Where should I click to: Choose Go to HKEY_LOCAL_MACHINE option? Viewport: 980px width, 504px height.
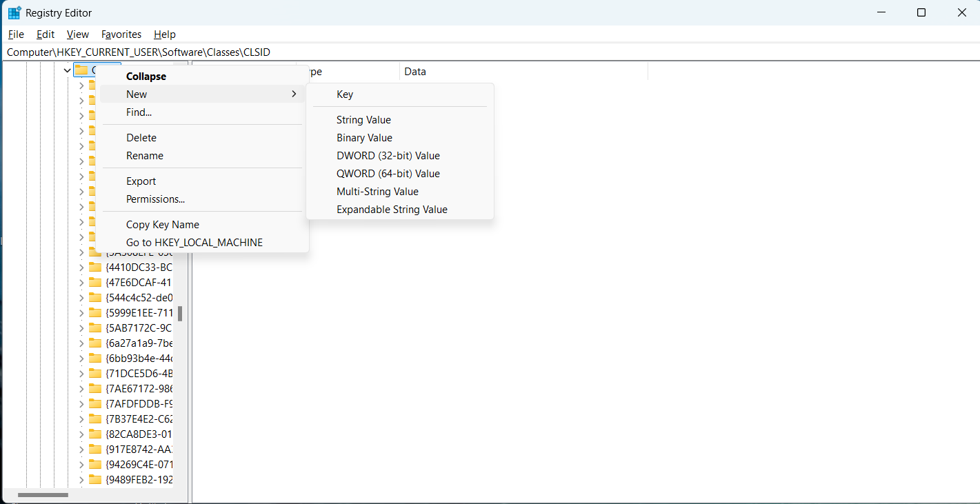point(194,243)
